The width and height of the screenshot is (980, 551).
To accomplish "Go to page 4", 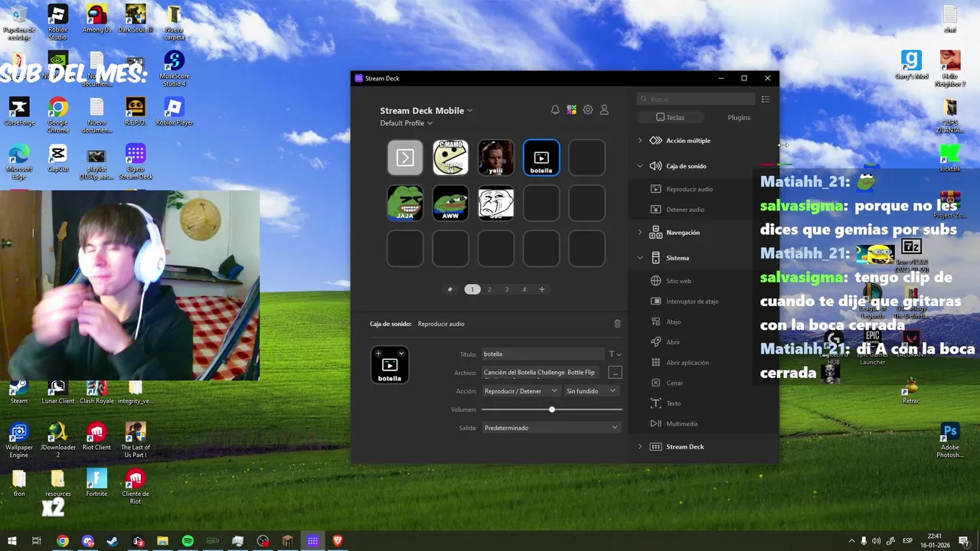I will point(524,289).
